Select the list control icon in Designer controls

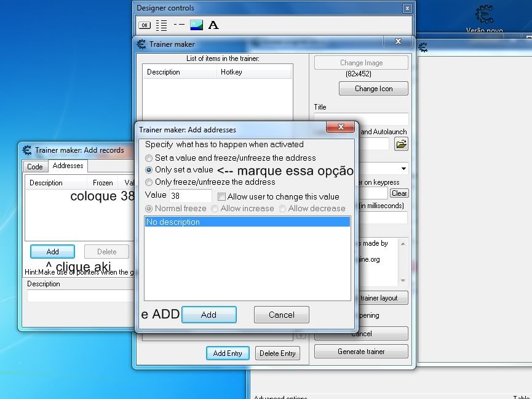click(x=161, y=25)
